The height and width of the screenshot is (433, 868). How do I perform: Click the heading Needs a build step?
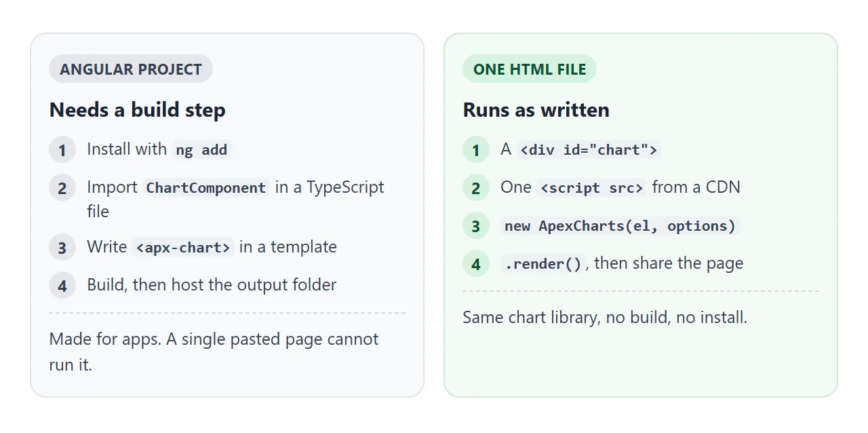(x=138, y=110)
